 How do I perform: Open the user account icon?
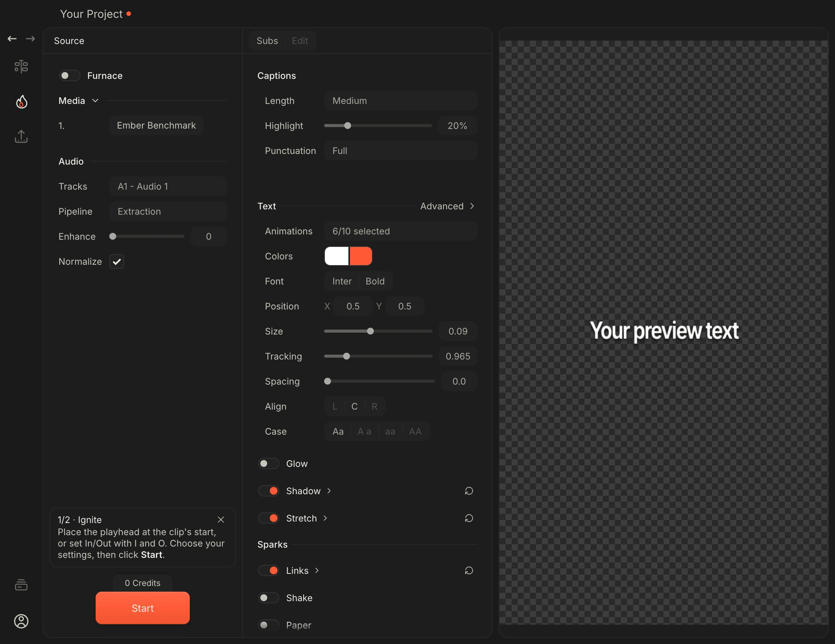click(21, 621)
